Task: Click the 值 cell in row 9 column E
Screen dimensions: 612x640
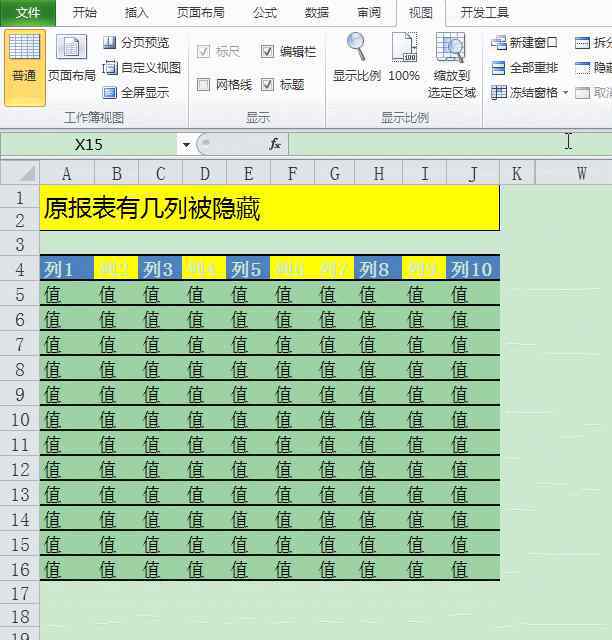Action: [248, 394]
